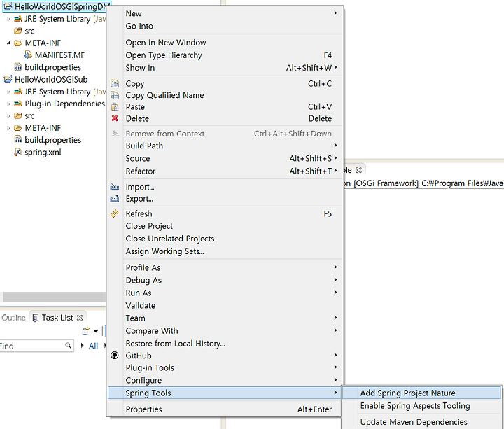Click the Task List tab icon

coord(36,318)
